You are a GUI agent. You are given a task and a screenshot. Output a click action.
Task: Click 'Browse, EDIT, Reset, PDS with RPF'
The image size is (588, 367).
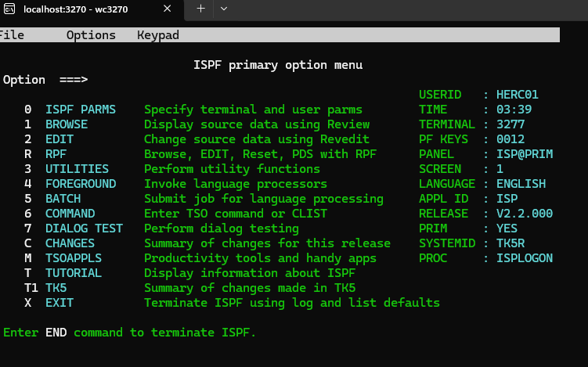pos(260,154)
